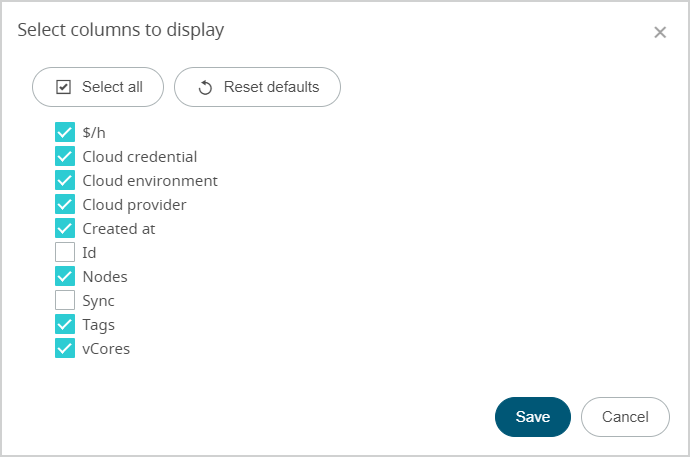Click the Sync column label
This screenshot has width=690, height=457.
[99, 301]
